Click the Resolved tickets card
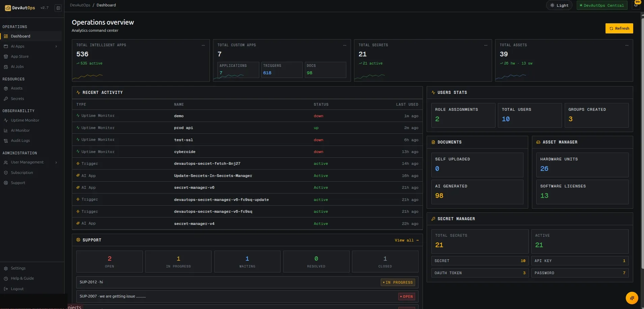Screen dimensions: 644x309 (316, 261)
